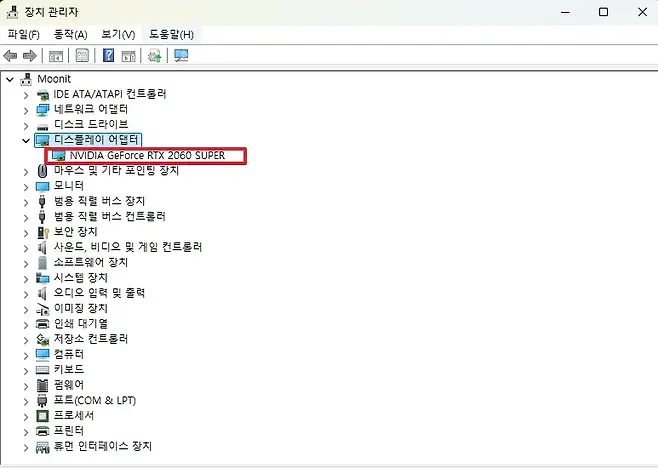Click the update device driver toolbar icon
The height and width of the screenshot is (468, 658).
(x=154, y=55)
